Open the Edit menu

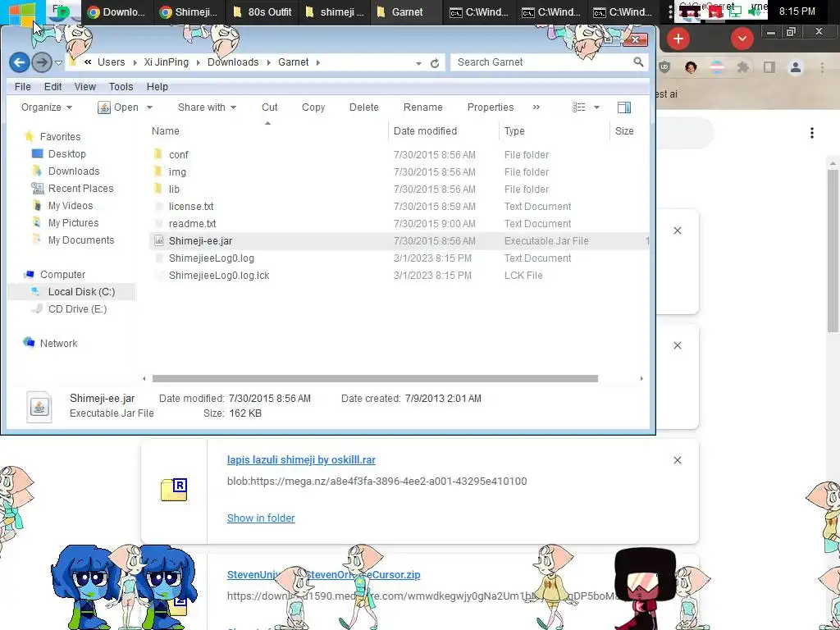point(52,87)
